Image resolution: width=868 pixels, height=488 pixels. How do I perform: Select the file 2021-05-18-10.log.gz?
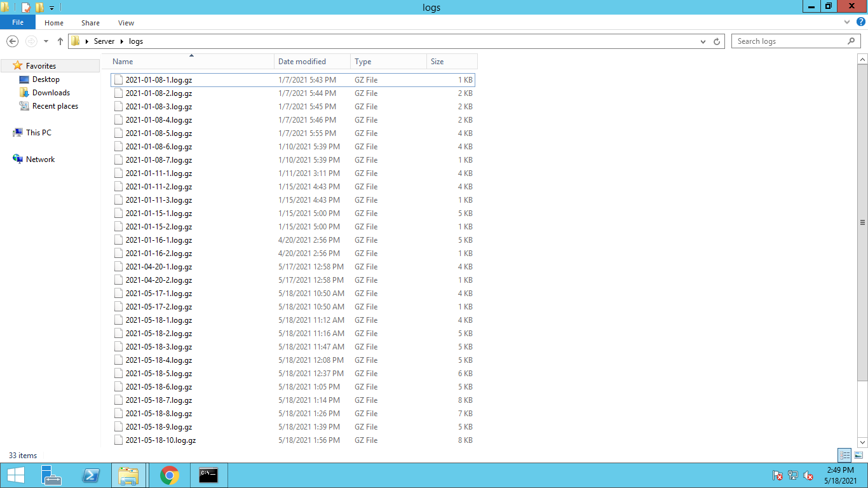pos(293,440)
